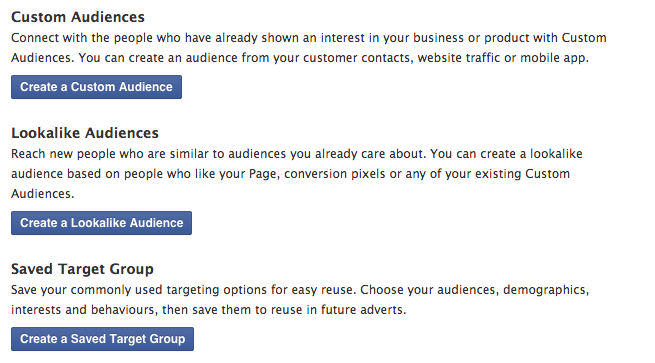Viewport: 655px width, 363px height.
Task: Click the phrase 'customer contacts' in the Custom text
Action: (358, 58)
